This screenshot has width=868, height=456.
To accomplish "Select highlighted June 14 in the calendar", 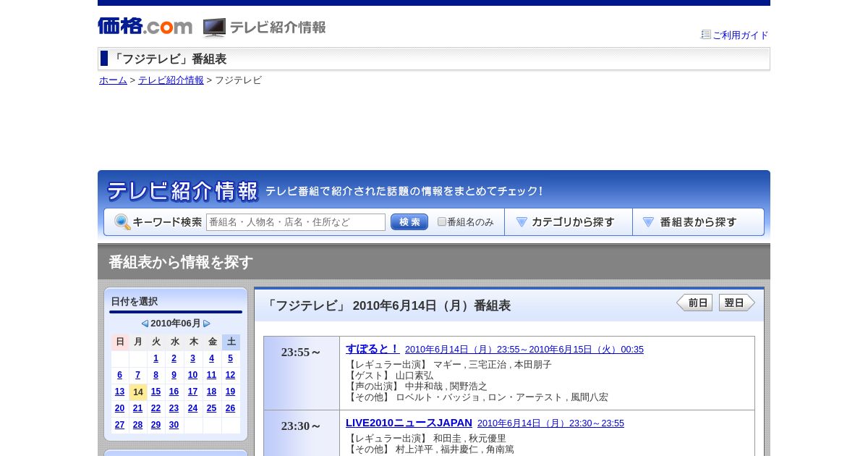I will pyautogui.click(x=138, y=392).
